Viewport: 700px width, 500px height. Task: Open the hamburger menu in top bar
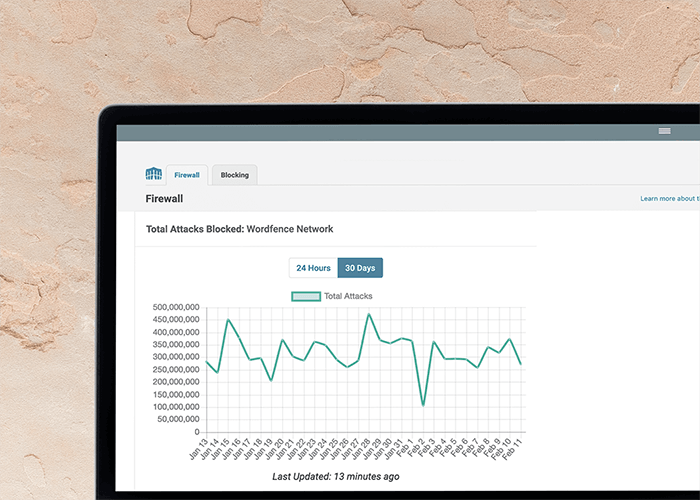coord(664,132)
